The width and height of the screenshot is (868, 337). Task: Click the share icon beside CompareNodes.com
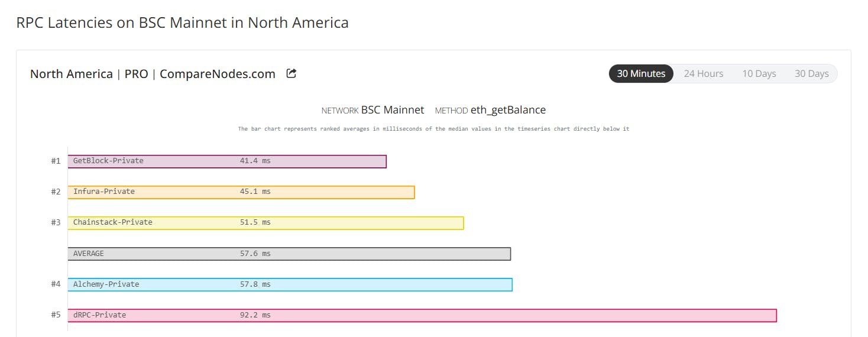291,74
